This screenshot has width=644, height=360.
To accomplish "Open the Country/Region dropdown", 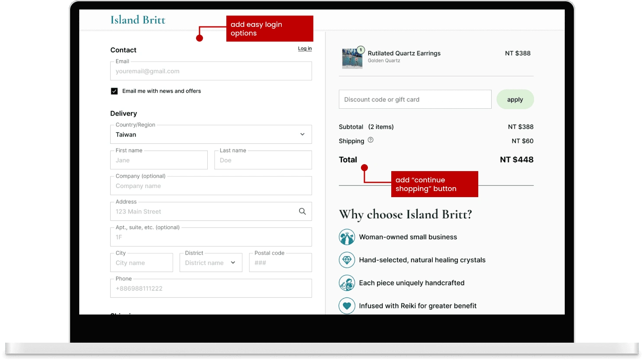I will point(211,134).
